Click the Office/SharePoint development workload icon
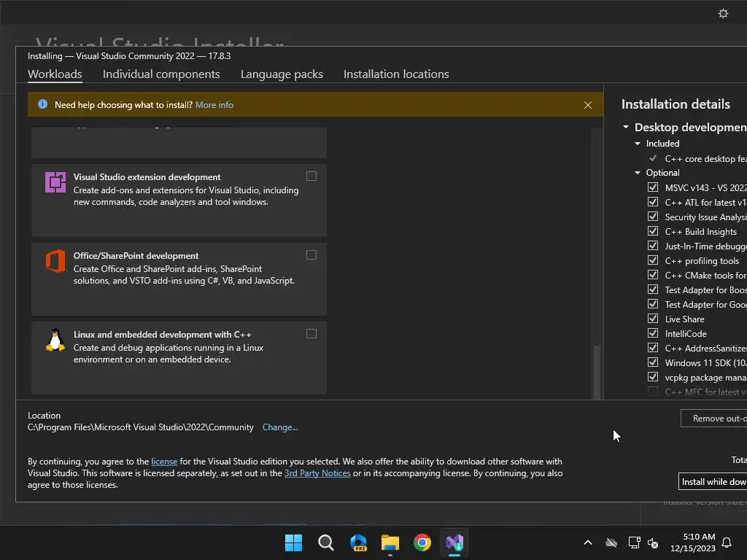The height and width of the screenshot is (560, 747). tap(55, 261)
